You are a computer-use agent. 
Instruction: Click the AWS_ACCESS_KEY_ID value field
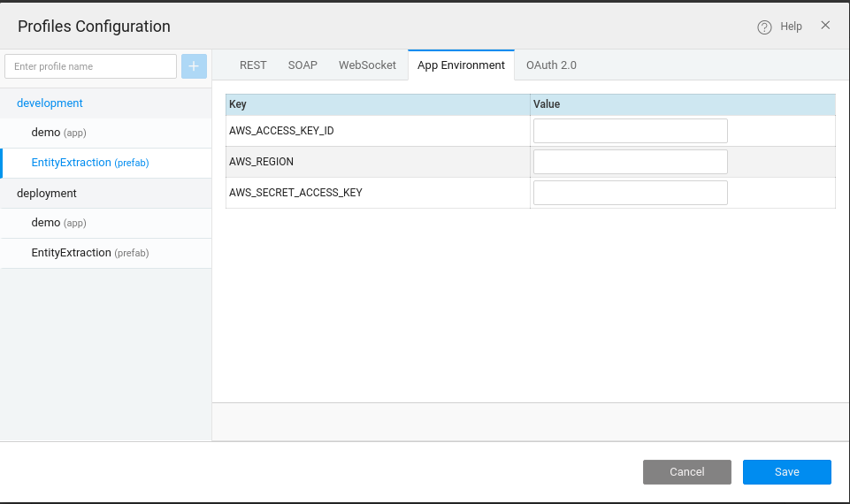point(630,131)
